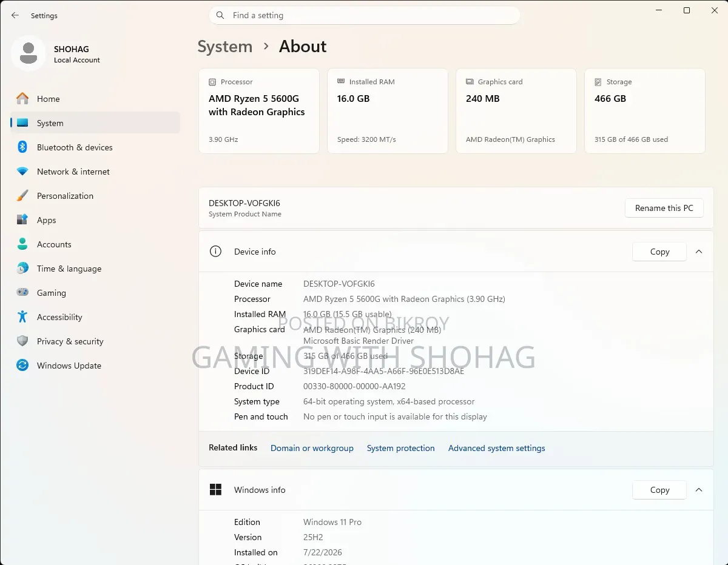This screenshot has width=728, height=565.
Task: Click the Gaming controller icon
Action: point(22,292)
